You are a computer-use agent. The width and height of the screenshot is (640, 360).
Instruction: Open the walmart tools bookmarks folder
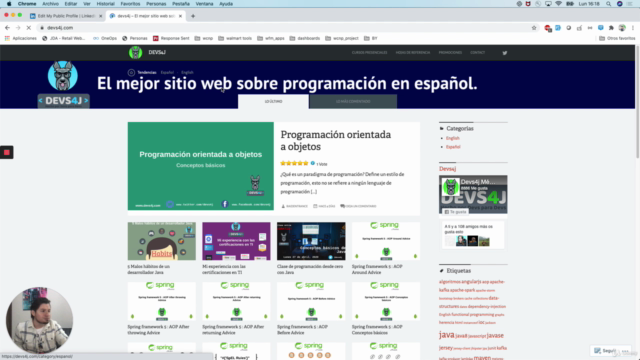pyautogui.click(x=235, y=38)
